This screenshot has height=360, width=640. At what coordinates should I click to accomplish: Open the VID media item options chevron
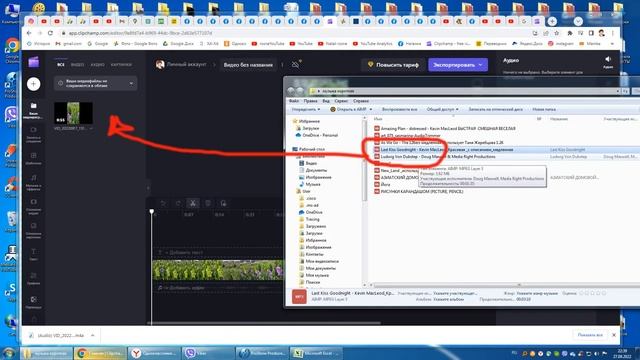pos(91,129)
